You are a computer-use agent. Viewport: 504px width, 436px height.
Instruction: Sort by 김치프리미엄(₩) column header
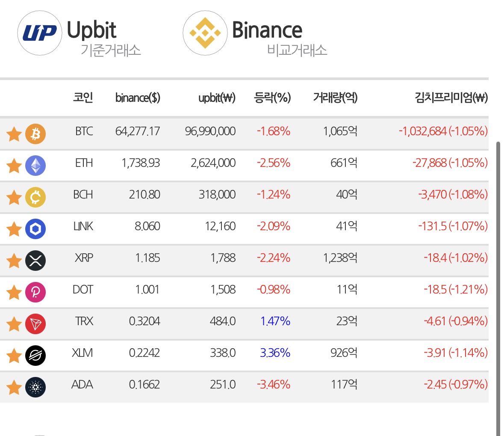451,98
